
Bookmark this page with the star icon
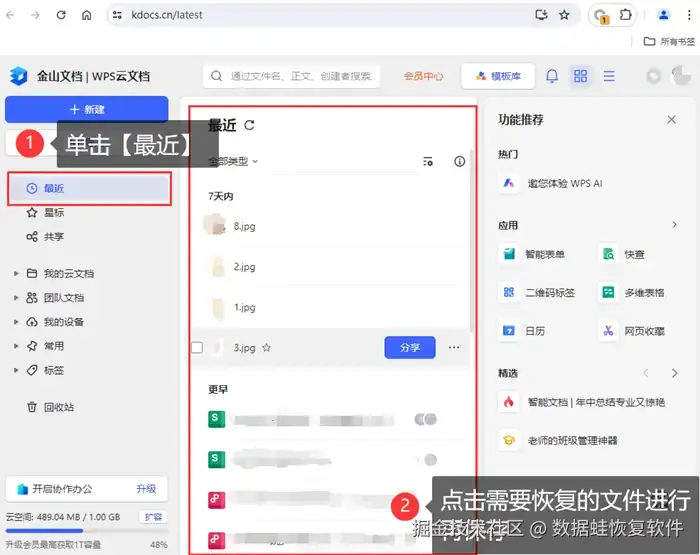[564, 15]
